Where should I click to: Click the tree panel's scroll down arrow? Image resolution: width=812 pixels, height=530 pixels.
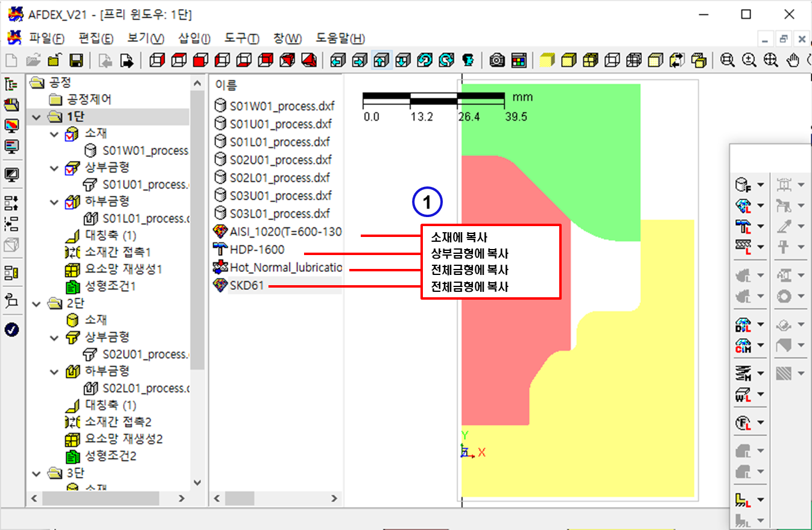[x=197, y=483]
